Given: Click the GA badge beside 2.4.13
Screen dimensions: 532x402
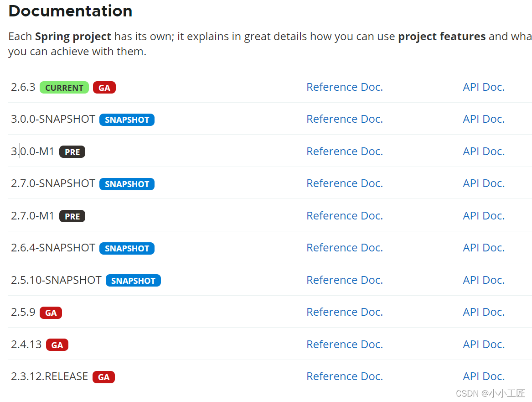Looking at the screenshot, I should click(57, 345).
